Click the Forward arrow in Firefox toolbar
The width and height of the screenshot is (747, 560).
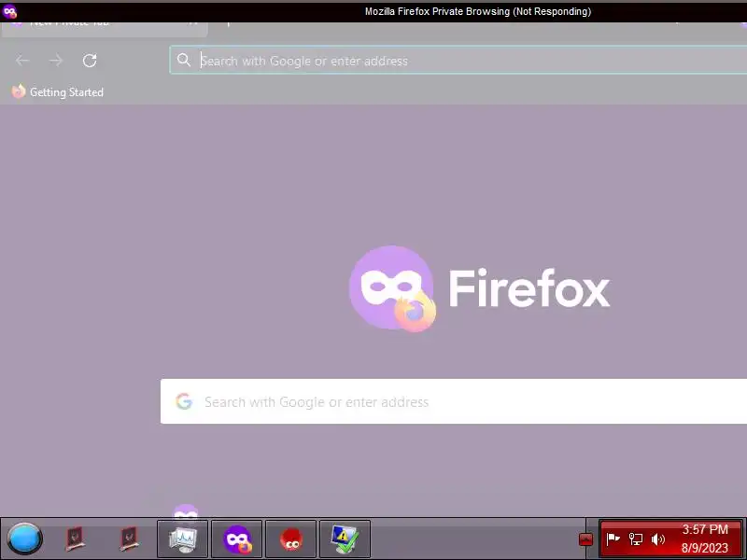coord(56,61)
